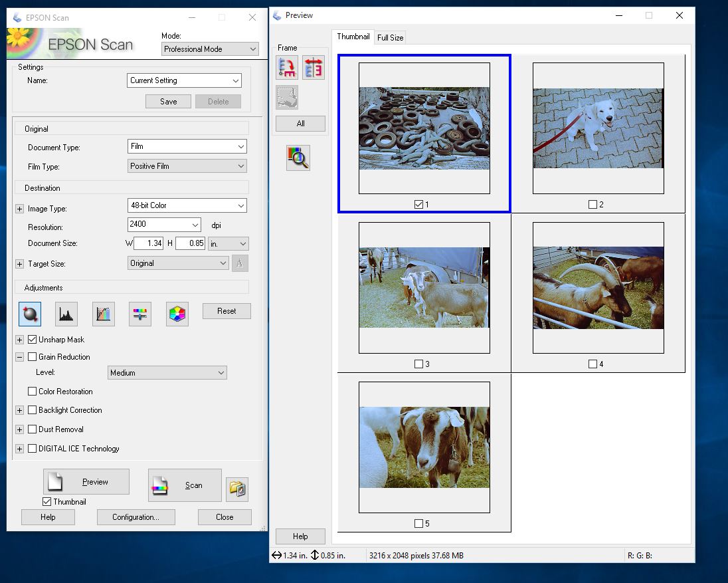The height and width of the screenshot is (583, 728).
Task: Click the Configuration... button
Action: [x=136, y=517]
